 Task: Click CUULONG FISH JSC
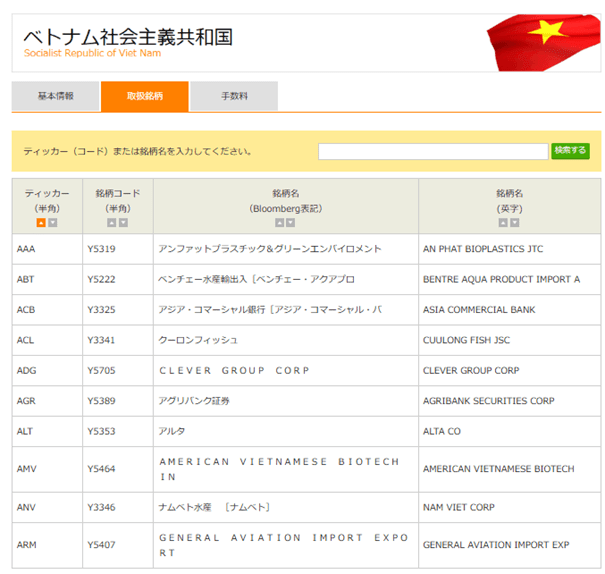click(466, 340)
